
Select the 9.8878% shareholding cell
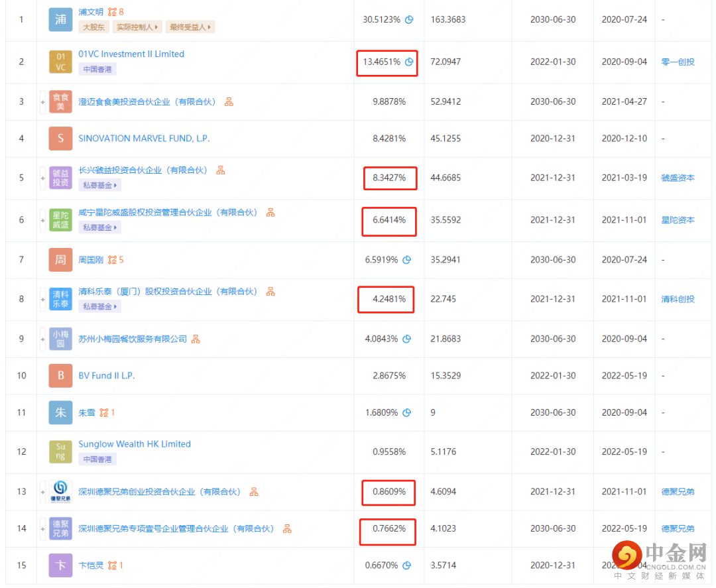point(389,102)
